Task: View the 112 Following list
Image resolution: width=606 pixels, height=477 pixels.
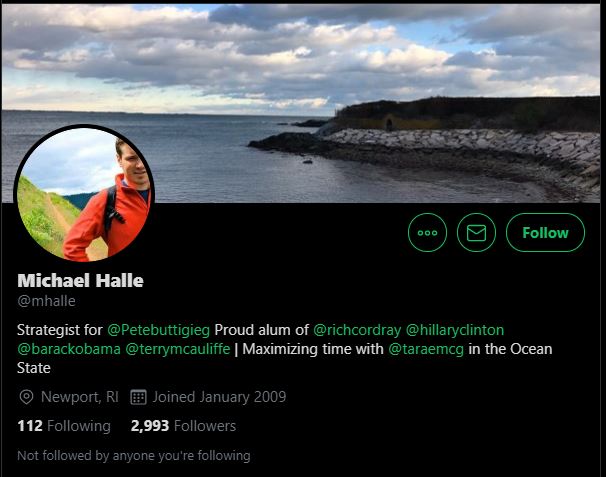Action: [x=64, y=426]
